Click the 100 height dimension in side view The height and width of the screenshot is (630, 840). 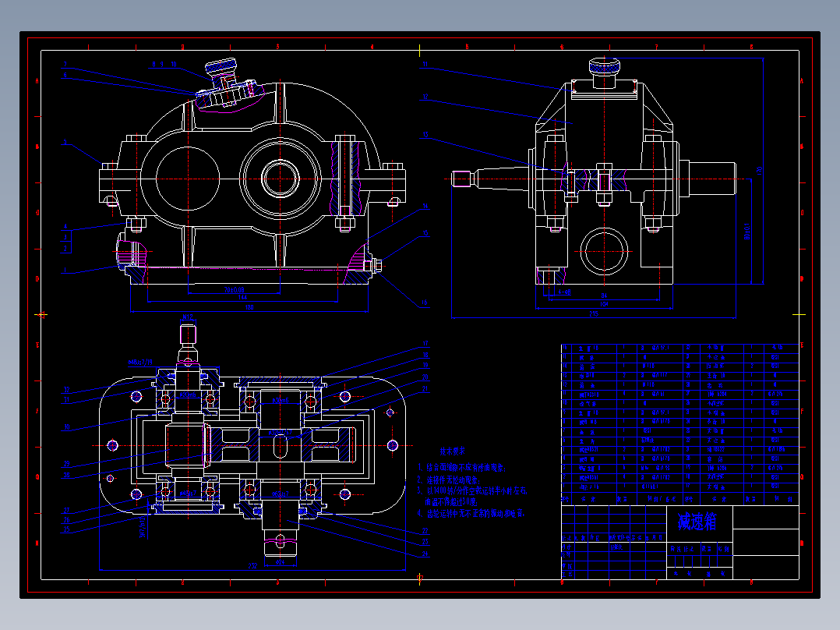(759, 171)
